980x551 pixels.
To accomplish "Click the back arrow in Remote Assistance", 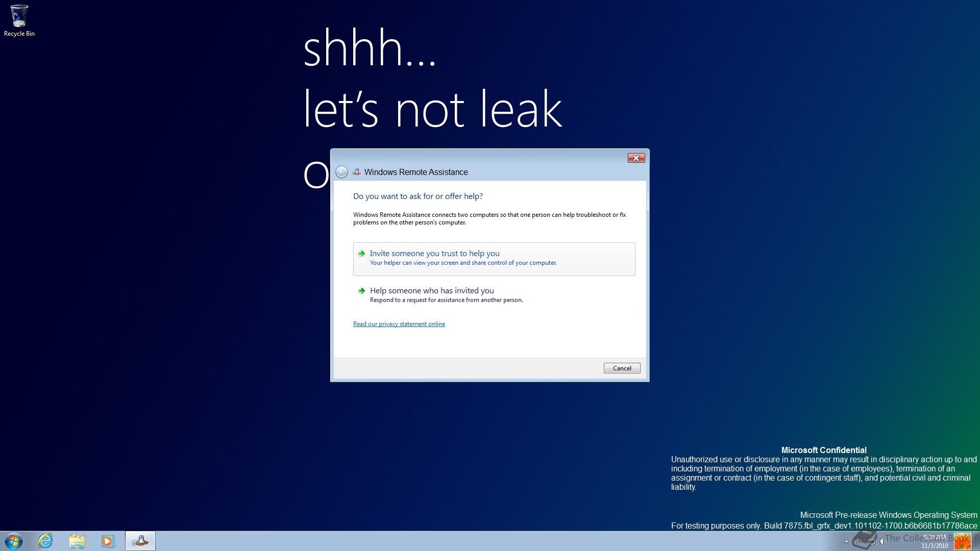I will 341,172.
